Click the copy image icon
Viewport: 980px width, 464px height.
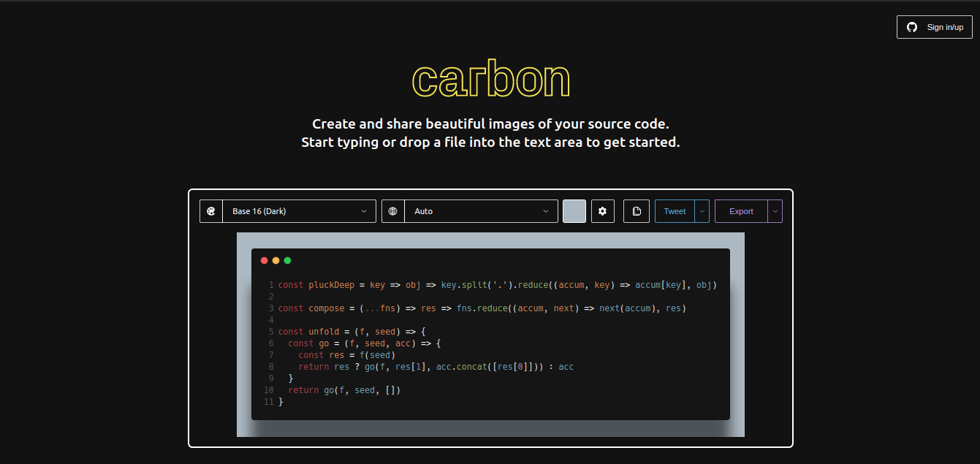(x=636, y=211)
